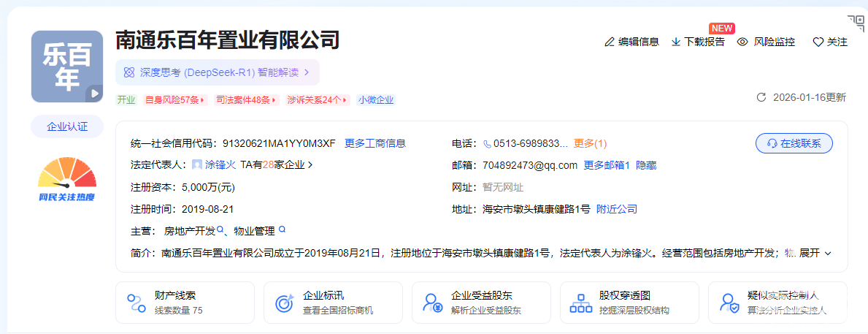This screenshot has height=334, width=868.
Task: Search icon beside 物业管理
Action: [x=283, y=229]
